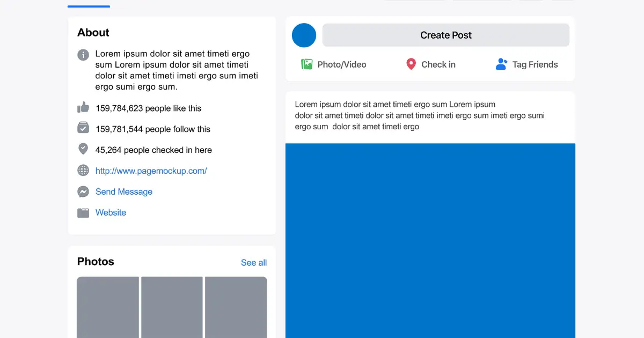Image resolution: width=644 pixels, height=338 pixels.
Task: Open the Create Post box
Action: click(446, 35)
